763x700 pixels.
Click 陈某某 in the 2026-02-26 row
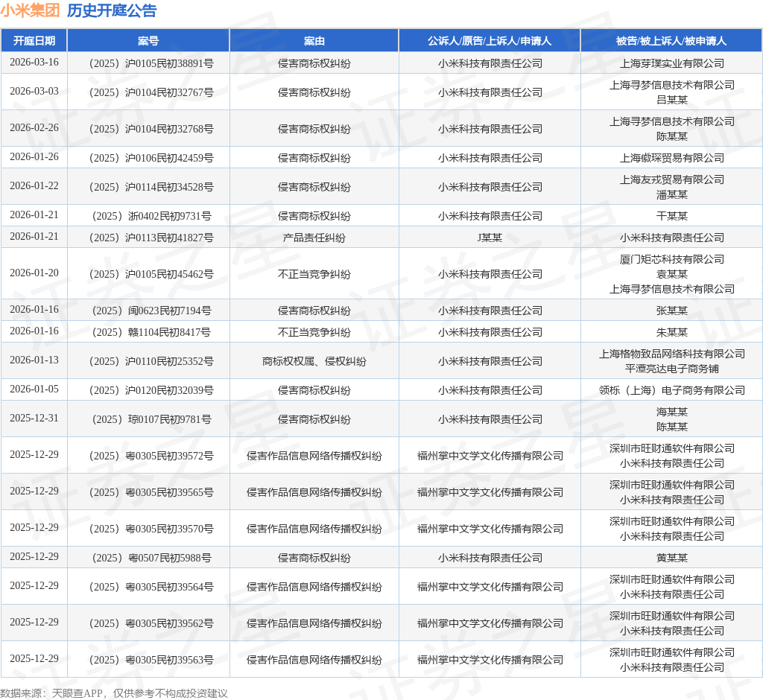(x=671, y=136)
